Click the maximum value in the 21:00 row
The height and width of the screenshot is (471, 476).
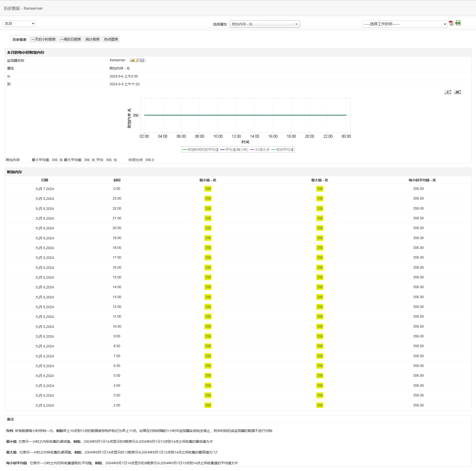(x=320, y=218)
